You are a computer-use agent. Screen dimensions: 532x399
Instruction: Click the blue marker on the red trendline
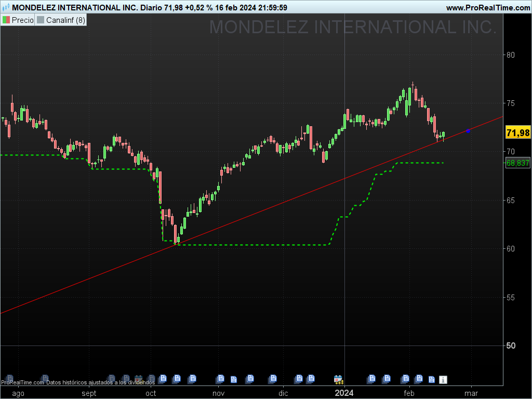click(x=468, y=130)
